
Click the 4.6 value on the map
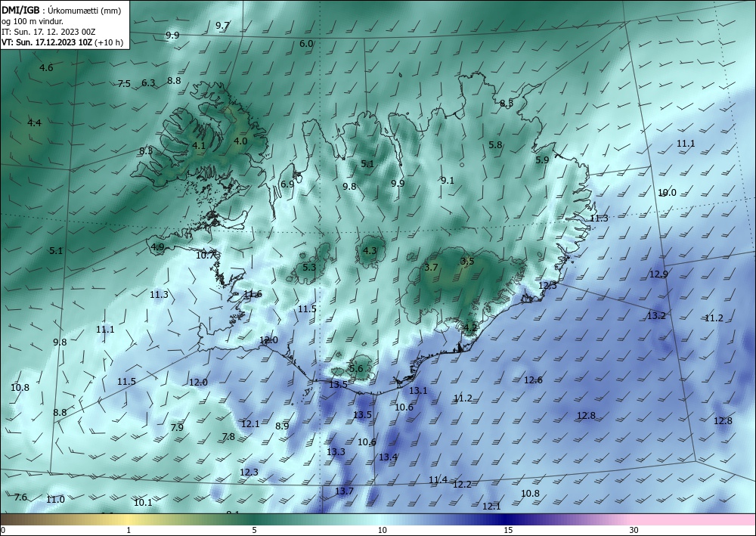coord(46,67)
